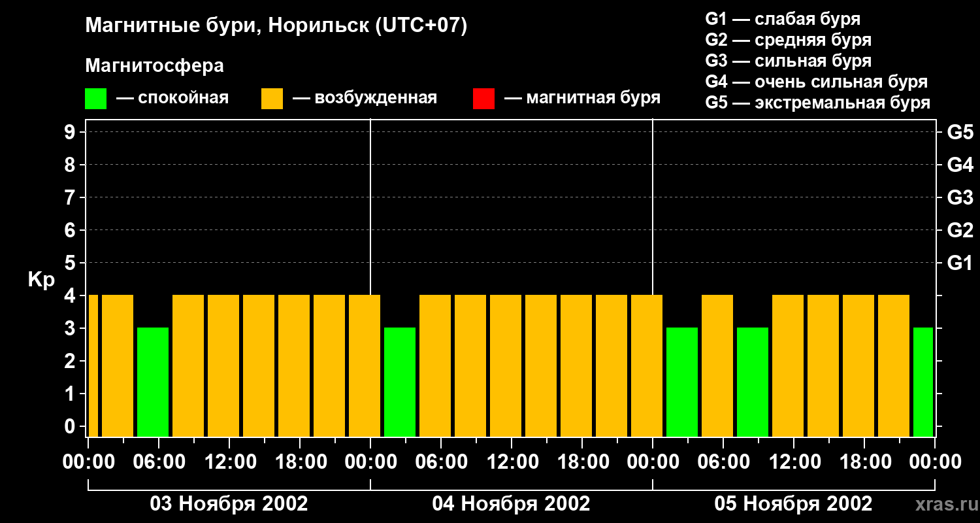Click the right-axis 'G1' label
Screen dimensions: 980x523
pos(960,263)
